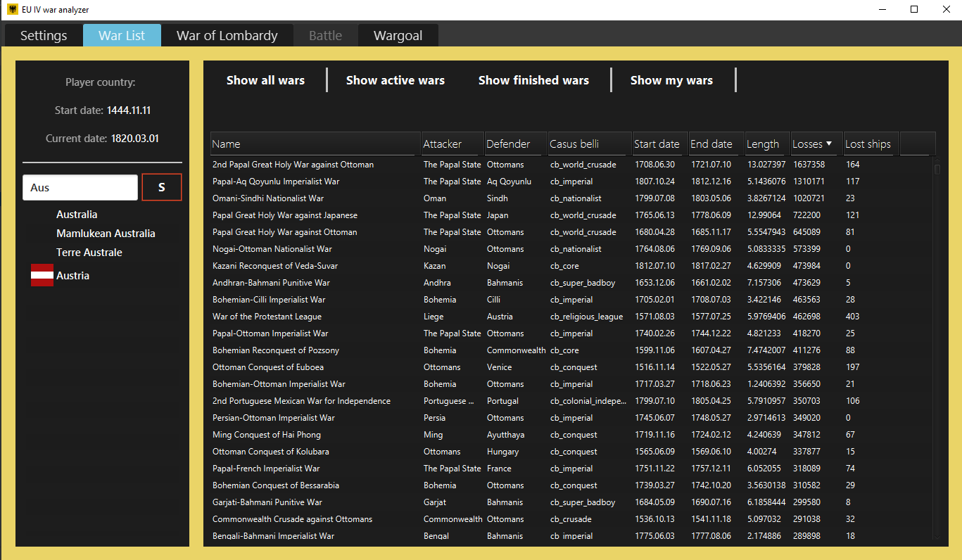Focus the country search field containing Aus
Viewport: 962px width, 560px height.
pos(80,188)
